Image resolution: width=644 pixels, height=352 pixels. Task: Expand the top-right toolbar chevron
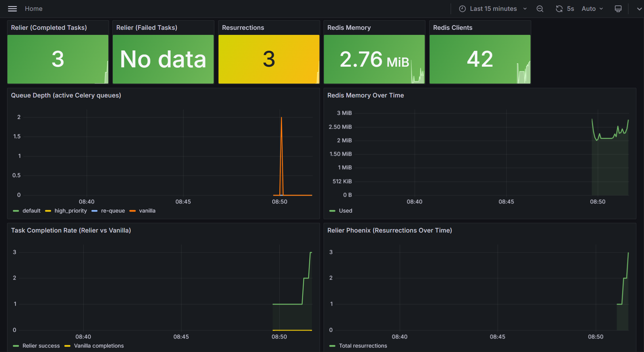(x=639, y=9)
